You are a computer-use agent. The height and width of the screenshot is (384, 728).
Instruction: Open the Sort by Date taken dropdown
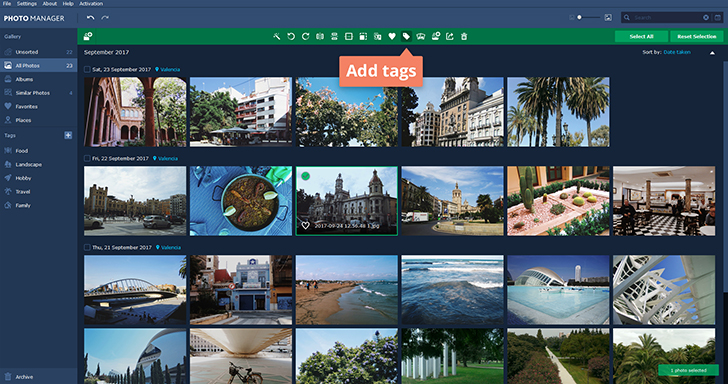(x=676, y=52)
